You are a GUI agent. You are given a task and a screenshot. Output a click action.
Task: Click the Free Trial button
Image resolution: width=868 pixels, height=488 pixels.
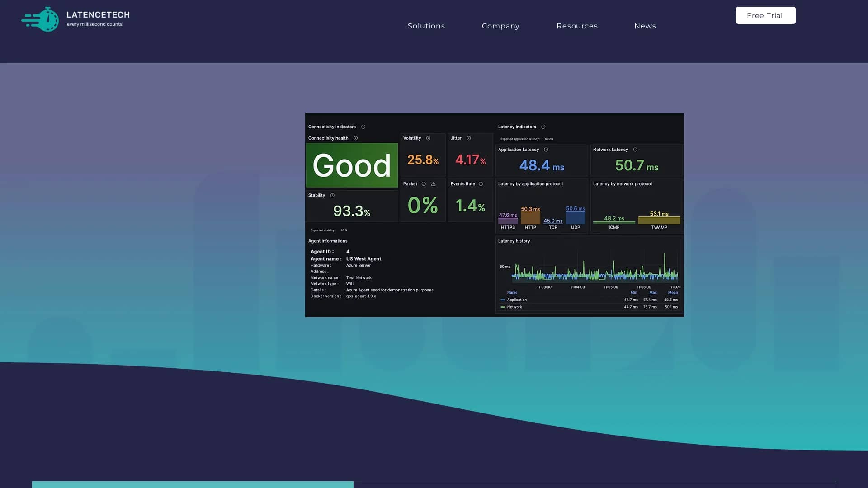pos(765,15)
